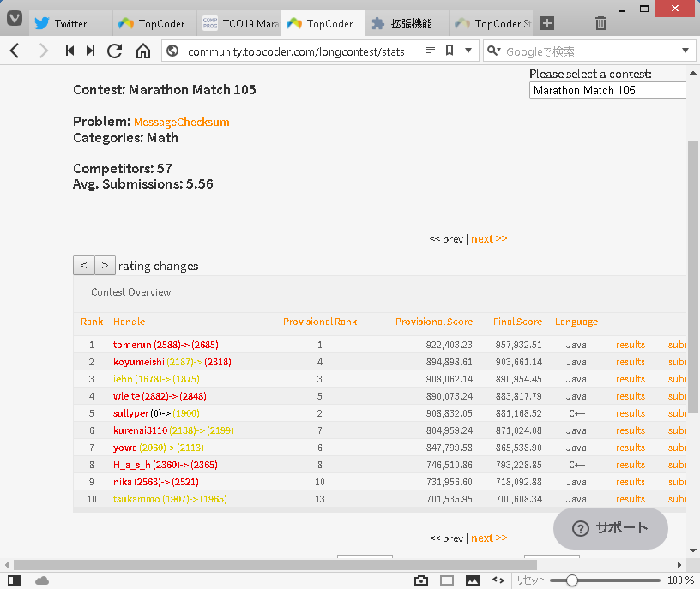Sort by Final Score column
The image size is (700, 589).
[517, 322]
